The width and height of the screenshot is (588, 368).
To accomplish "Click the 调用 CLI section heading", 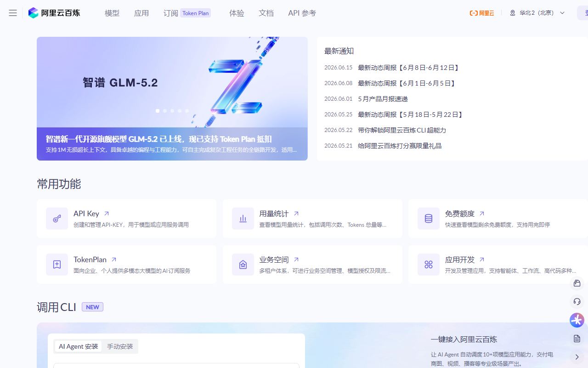I will click(57, 307).
